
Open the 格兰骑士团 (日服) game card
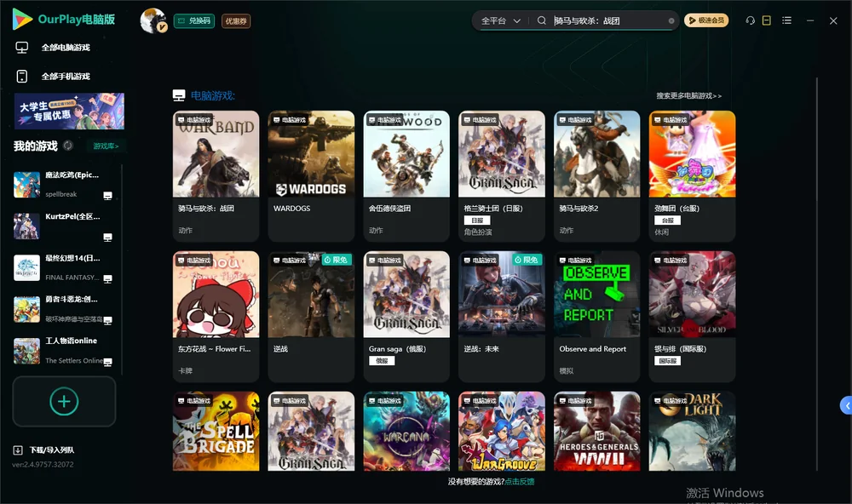(x=502, y=176)
